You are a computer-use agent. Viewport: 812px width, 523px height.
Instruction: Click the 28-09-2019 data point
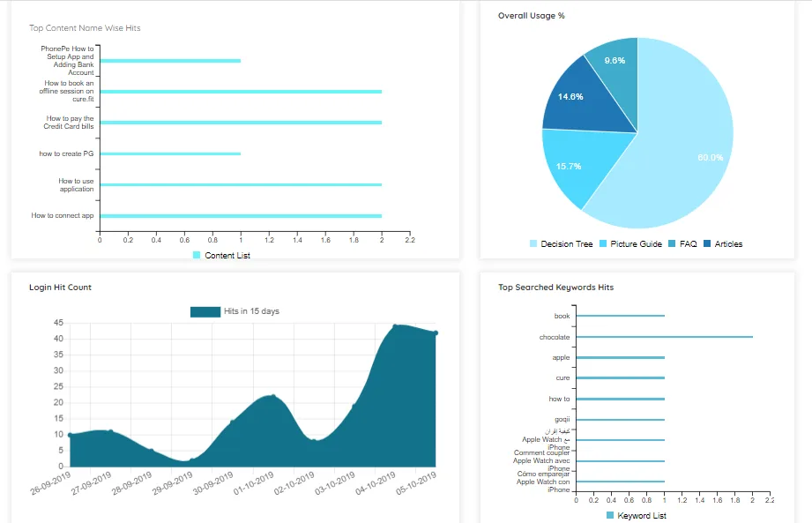tap(152, 451)
